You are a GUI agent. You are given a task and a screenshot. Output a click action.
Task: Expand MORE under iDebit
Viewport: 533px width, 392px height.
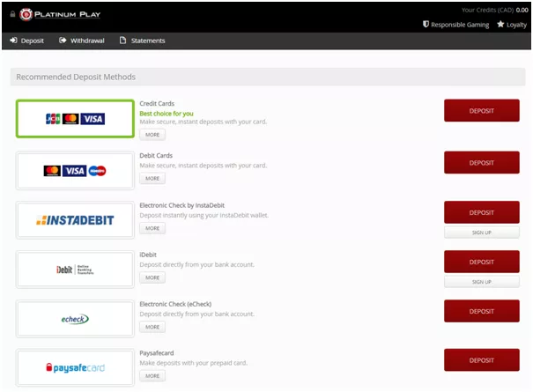pos(152,277)
